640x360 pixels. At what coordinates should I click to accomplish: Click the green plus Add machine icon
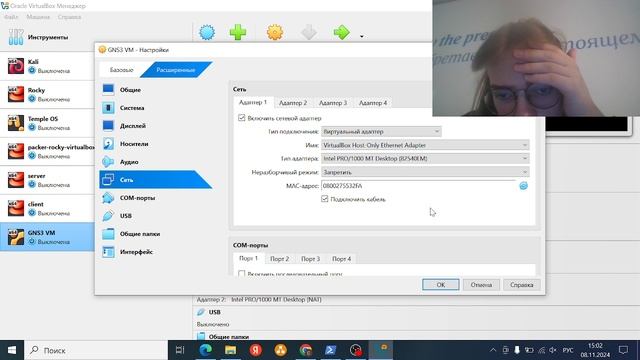tap(238, 32)
